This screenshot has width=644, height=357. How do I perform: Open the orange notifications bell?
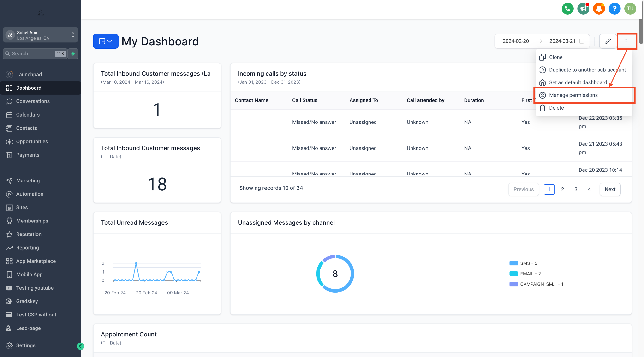599,9
